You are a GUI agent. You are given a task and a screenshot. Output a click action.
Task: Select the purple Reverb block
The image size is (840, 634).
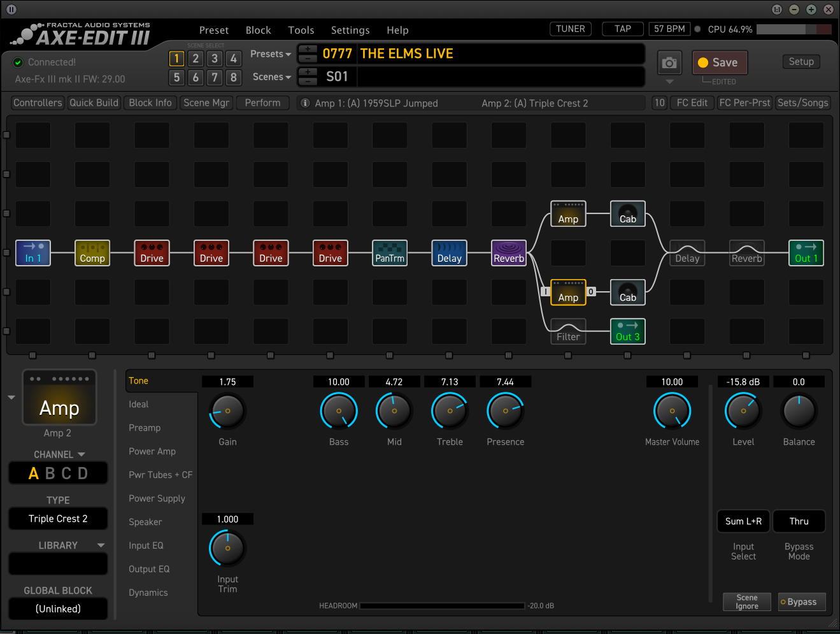509,253
